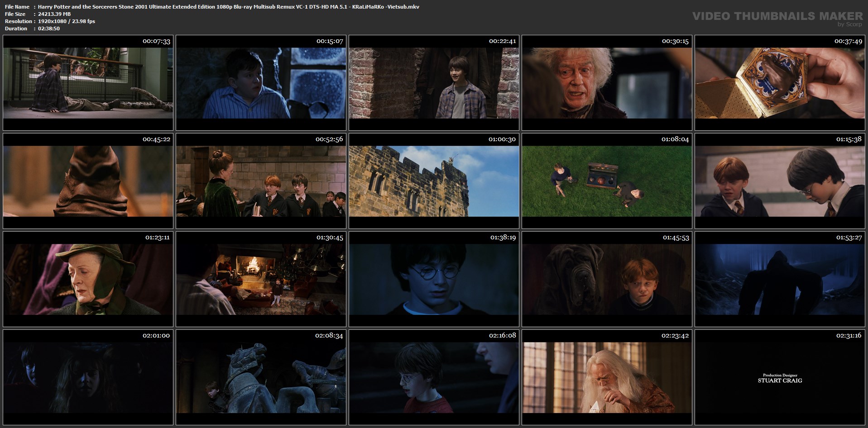Click the file name text ending in Vietsub.mkv
The width and height of the screenshot is (868, 428).
coord(229,7)
